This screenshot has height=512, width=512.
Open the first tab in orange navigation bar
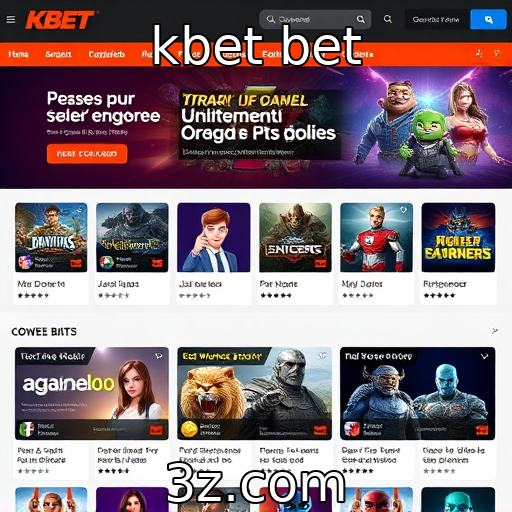18,54
